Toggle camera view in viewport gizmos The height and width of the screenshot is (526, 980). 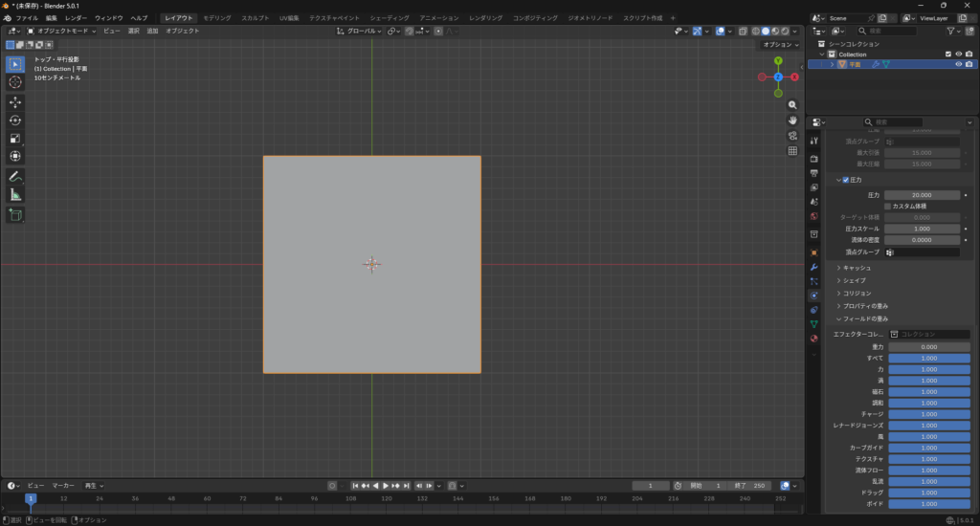pos(792,136)
